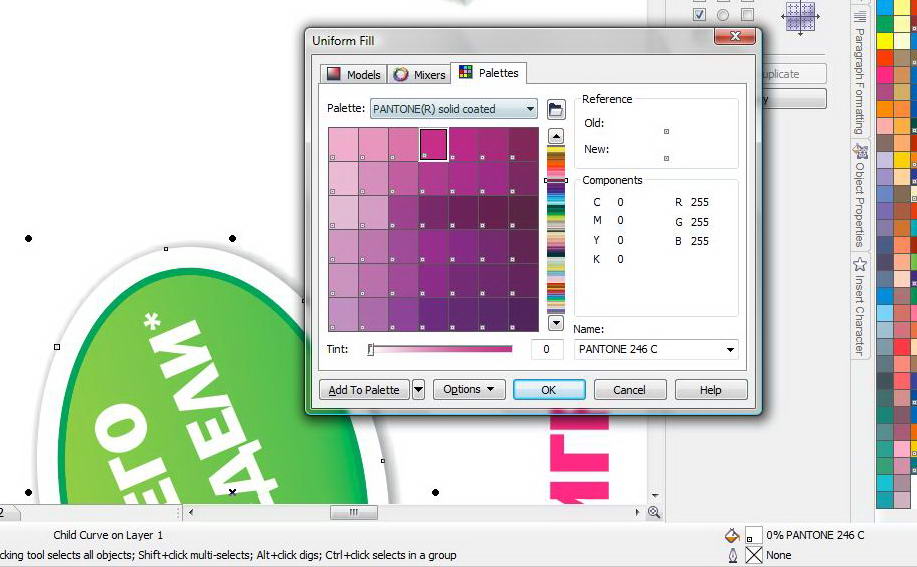Tick the empty checkbox in background docker
917x567 pixels.
[747, 15]
